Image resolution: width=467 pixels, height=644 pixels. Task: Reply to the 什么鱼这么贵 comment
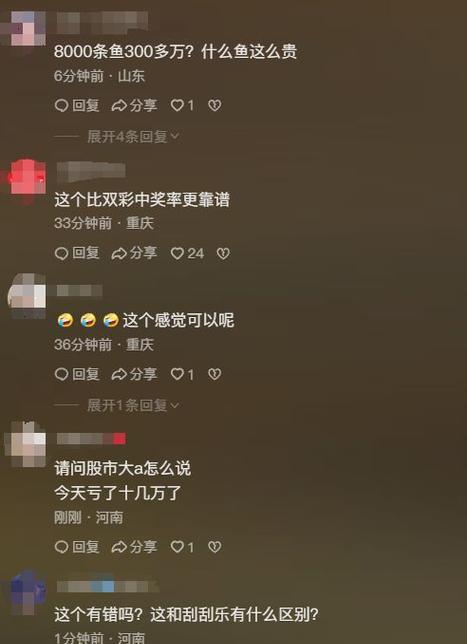[77, 106]
